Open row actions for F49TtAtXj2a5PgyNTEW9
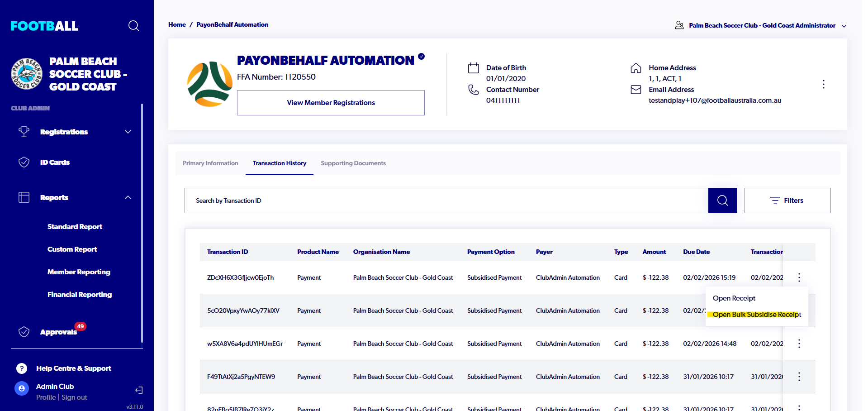The width and height of the screenshot is (868, 411). point(799,377)
